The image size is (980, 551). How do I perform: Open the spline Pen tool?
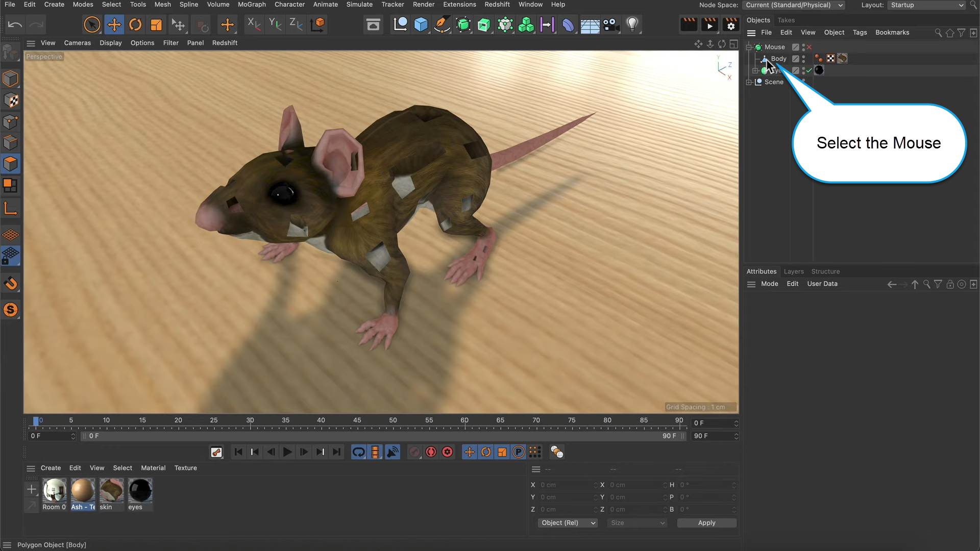pyautogui.click(x=442, y=24)
